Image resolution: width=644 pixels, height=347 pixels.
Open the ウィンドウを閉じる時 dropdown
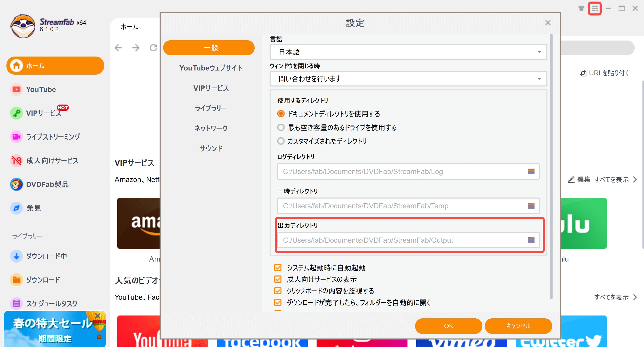coord(408,79)
